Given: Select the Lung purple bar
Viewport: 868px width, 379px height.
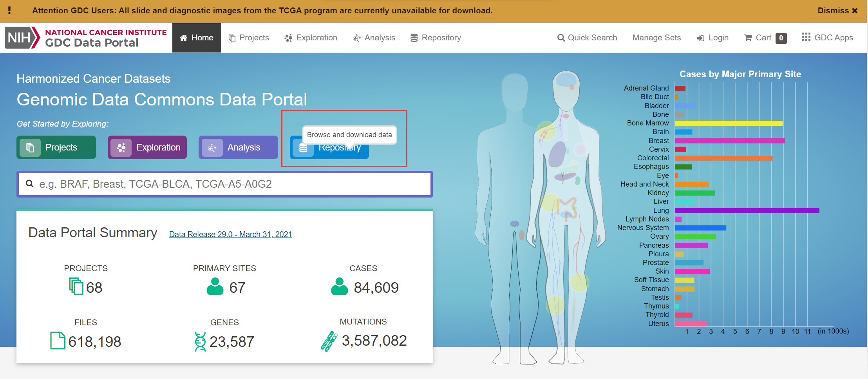Looking at the screenshot, I should coord(747,210).
